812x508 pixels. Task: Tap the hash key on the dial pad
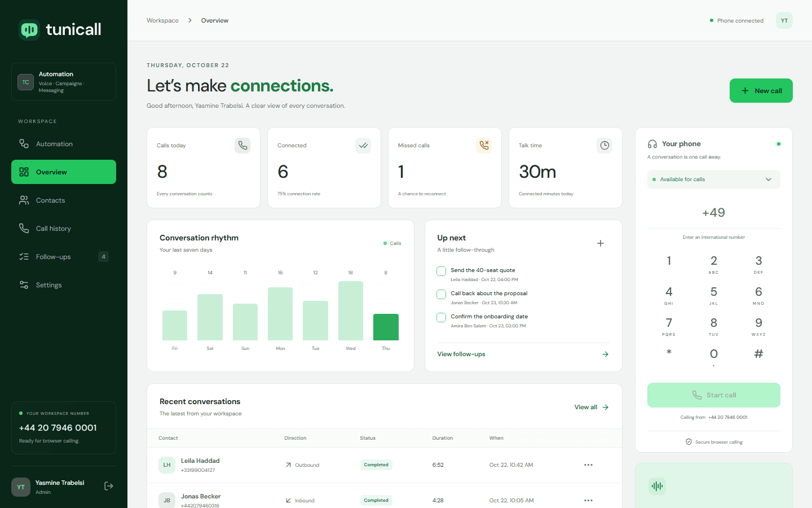pyautogui.click(x=758, y=354)
